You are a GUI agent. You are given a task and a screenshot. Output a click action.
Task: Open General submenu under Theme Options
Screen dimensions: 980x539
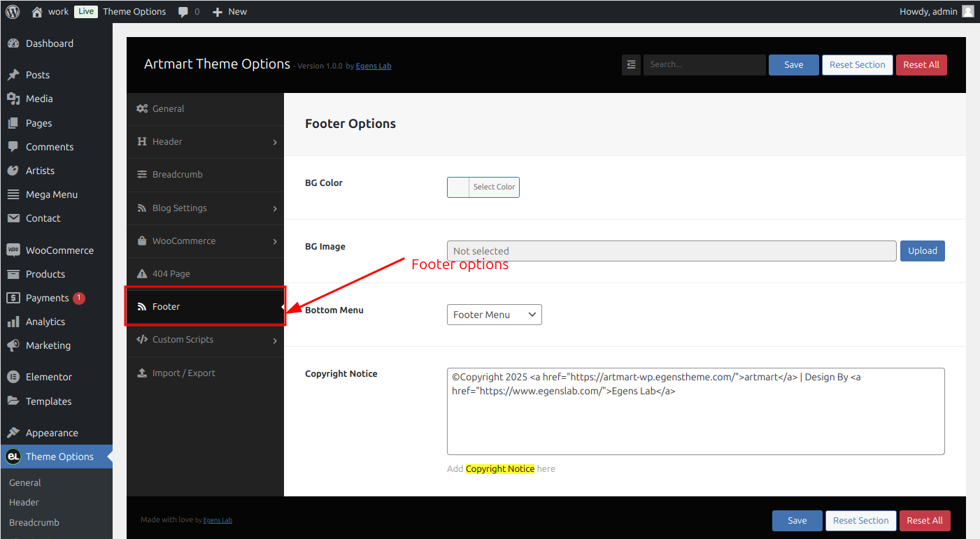[x=25, y=482]
